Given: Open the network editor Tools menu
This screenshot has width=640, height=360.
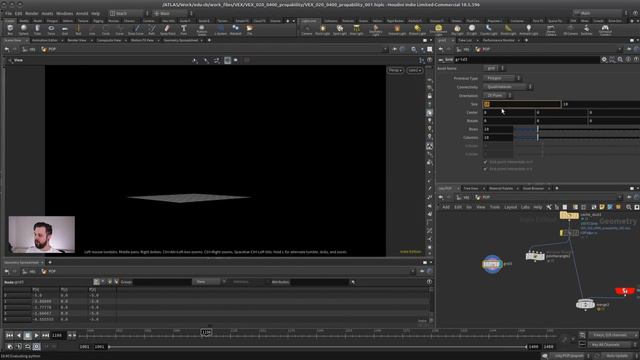Looking at the screenshot, I should pos(495,207).
